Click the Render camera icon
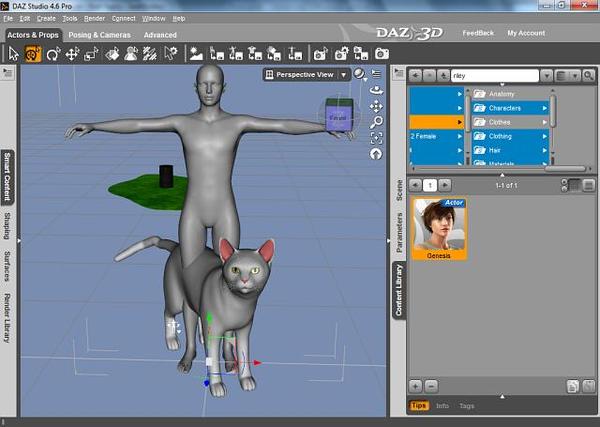The image size is (600, 427). click(x=382, y=54)
